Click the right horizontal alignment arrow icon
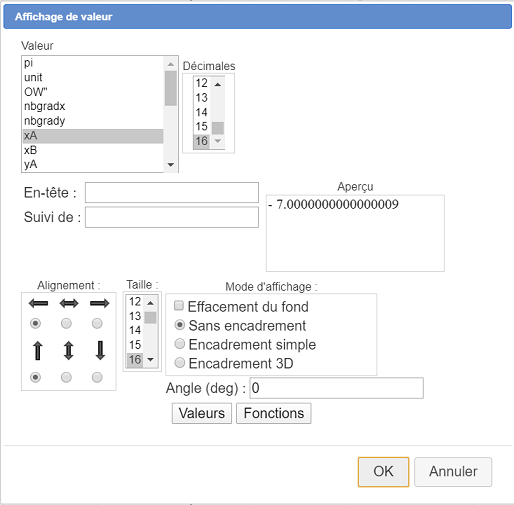The width and height of the screenshot is (514, 505). pos(100,303)
